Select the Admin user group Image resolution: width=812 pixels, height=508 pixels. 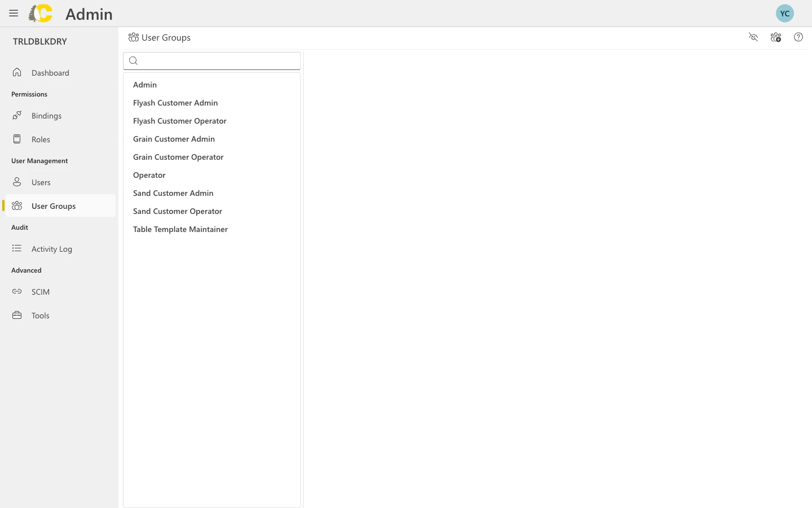tap(145, 85)
